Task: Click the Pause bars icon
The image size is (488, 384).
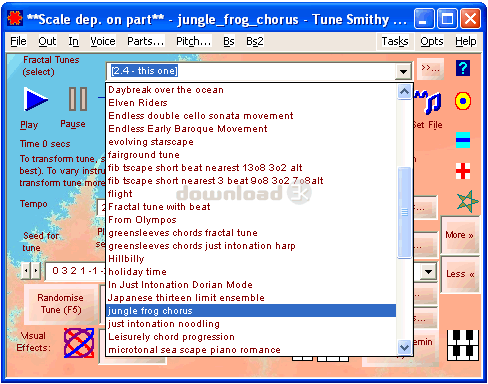Action: 78,99
